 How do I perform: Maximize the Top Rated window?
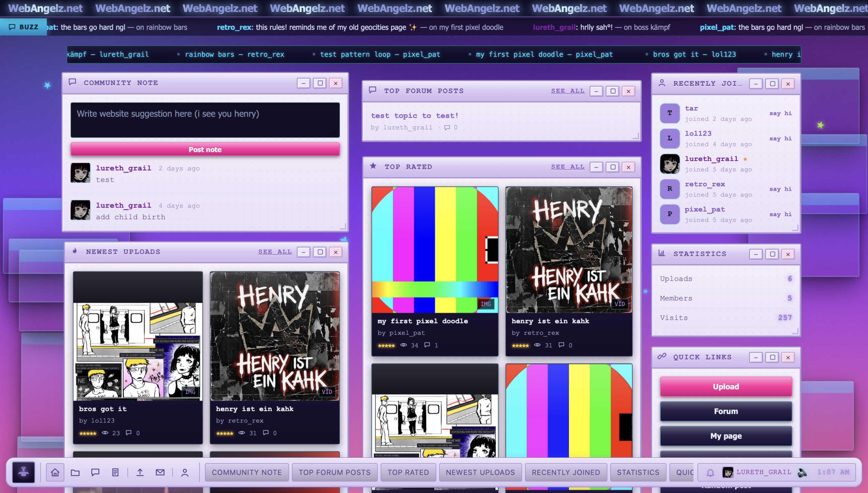[612, 167]
